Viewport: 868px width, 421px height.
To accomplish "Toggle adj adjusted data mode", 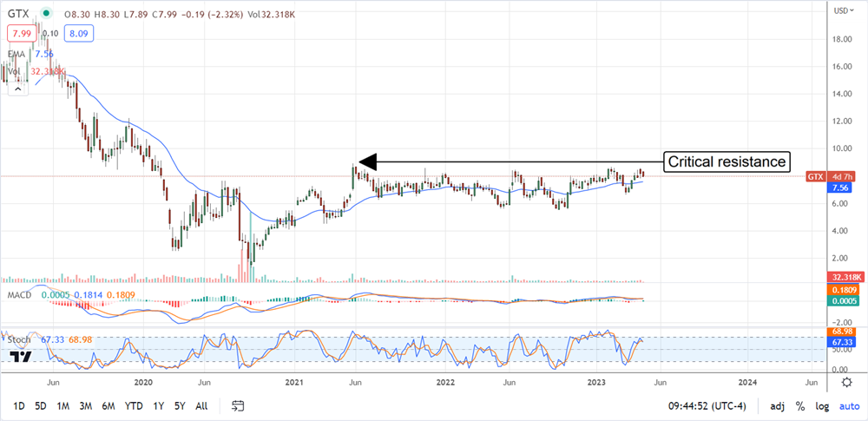I will click(x=776, y=405).
